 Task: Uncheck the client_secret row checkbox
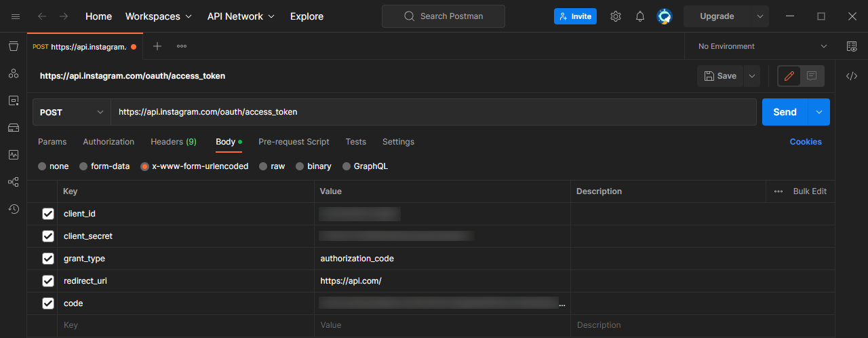48,236
